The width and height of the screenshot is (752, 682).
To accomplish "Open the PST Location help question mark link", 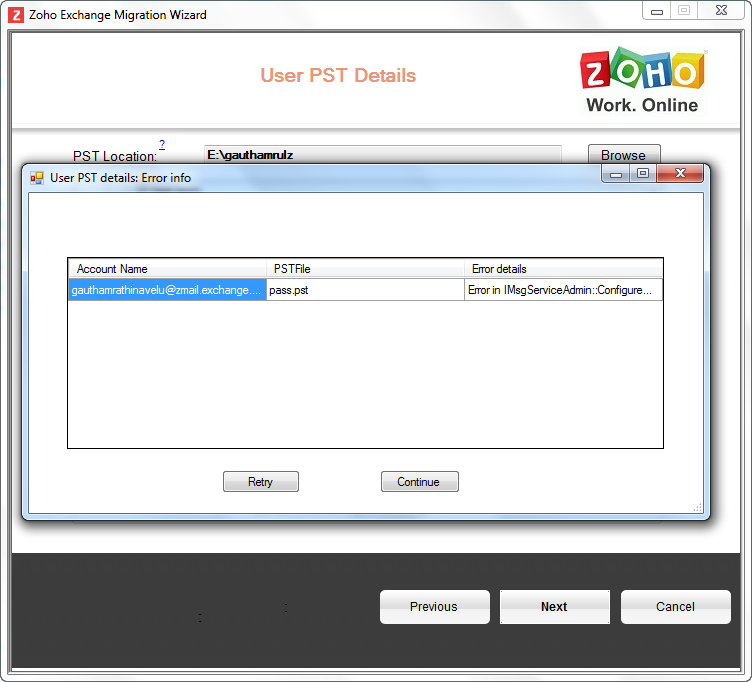I will click(162, 144).
